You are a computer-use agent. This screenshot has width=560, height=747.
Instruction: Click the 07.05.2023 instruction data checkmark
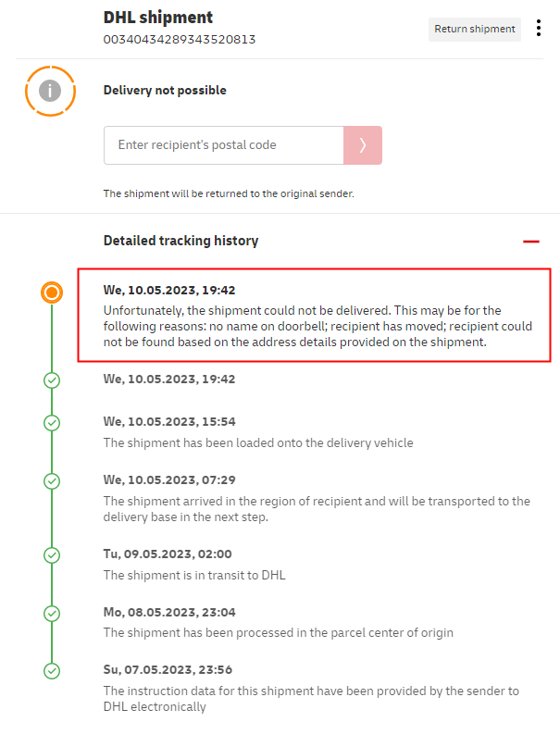(x=52, y=670)
